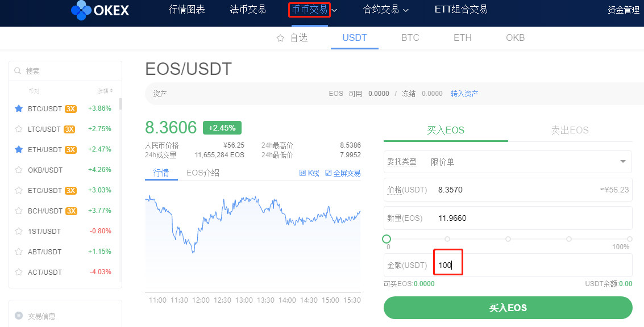Viewport: 644px width, 327px height.
Task: Switch to the USDT market tab
Action: coord(355,37)
